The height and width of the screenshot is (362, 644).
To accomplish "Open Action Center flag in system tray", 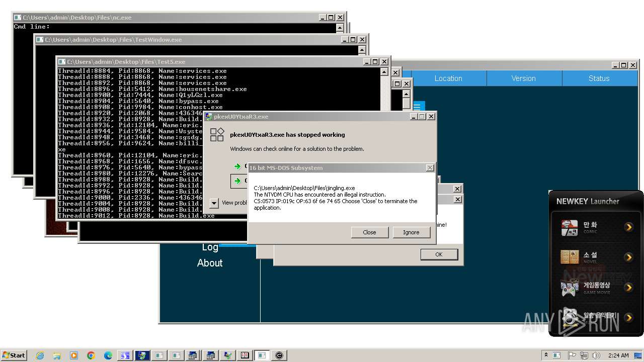I will (572, 355).
